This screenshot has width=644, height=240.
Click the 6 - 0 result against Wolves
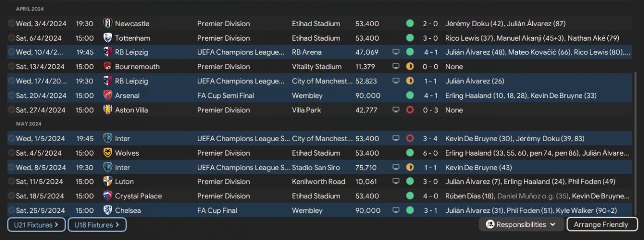(430, 153)
